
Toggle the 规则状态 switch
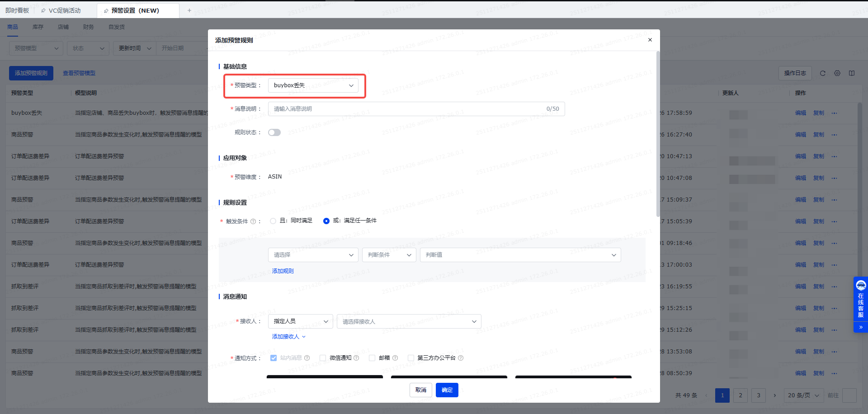(x=274, y=132)
